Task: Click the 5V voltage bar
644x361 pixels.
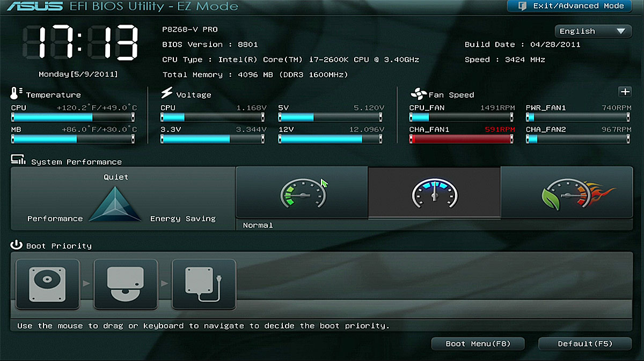Action: coord(331,117)
